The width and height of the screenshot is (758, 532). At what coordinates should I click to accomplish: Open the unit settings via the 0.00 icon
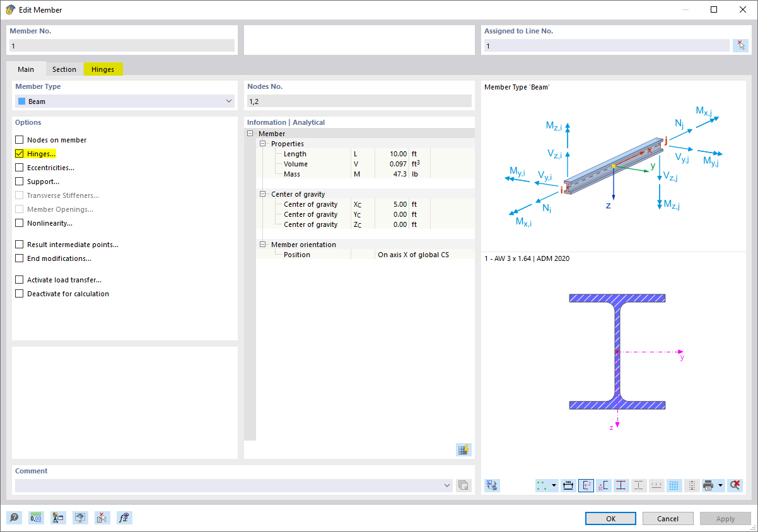pos(36,518)
